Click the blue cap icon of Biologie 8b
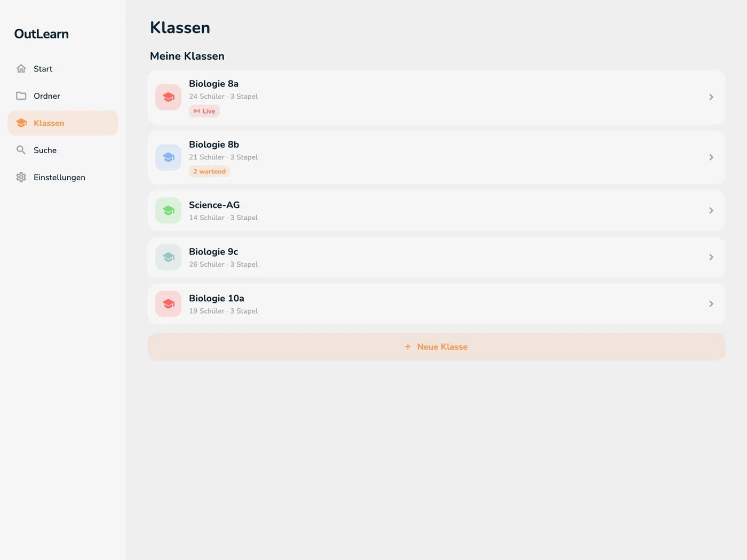Image resolution: width=747 pixels, height=560 pixels. [x=169, y=157]
